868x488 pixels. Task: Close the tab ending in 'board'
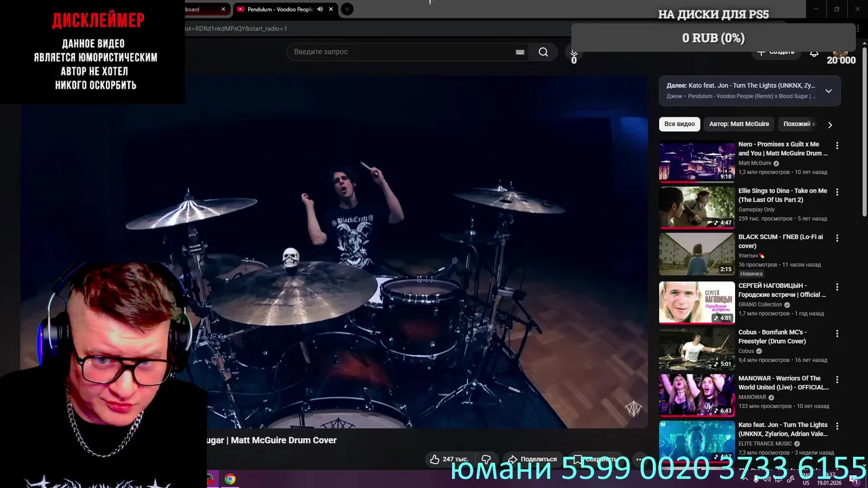point(223,9)
